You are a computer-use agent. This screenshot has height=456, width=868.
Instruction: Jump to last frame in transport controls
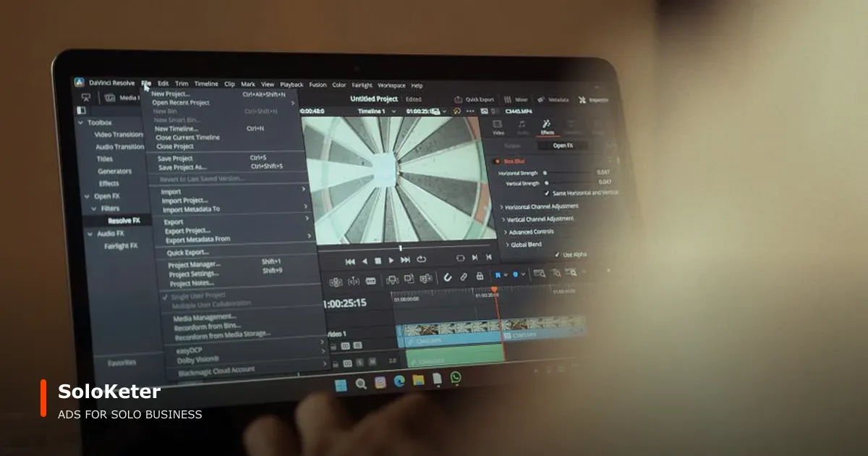point(405,260)
